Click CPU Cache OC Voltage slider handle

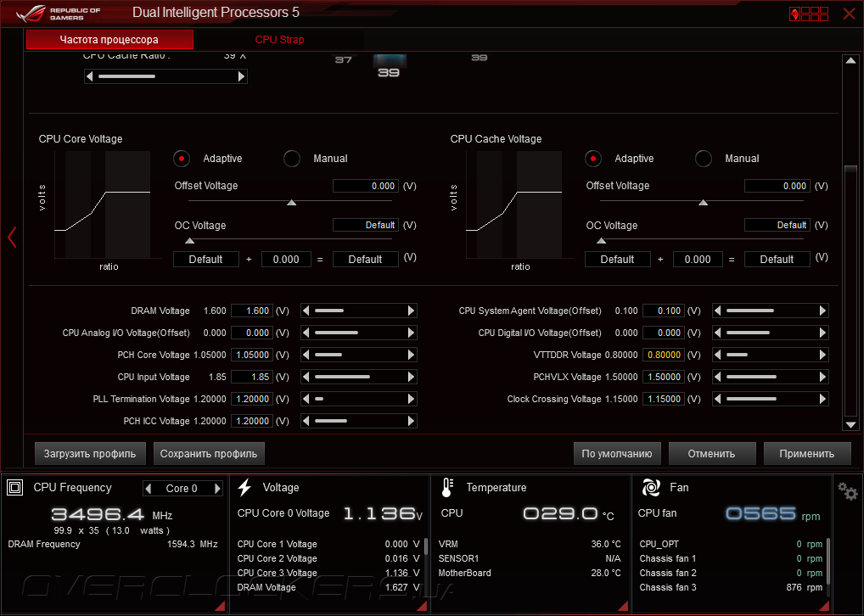coord(602,241)
